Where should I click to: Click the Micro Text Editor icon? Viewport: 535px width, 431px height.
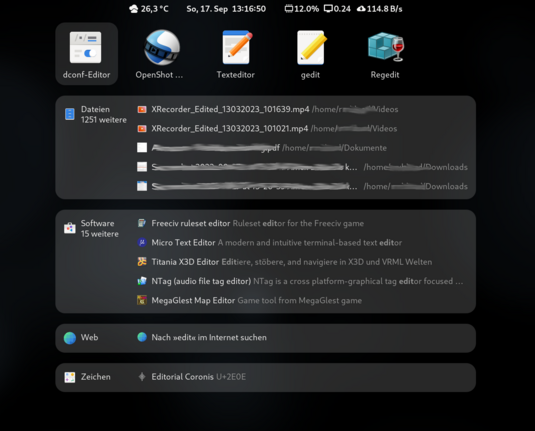pyautogui.click(x=142, y=243)
